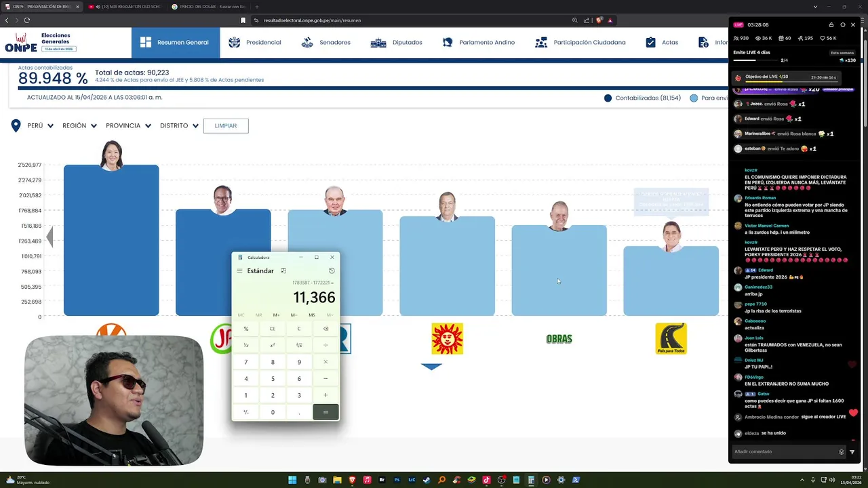Screen dimensions: 868x488
Task: Switch to the PRECIO DEL DOLAR tab
Action: (208, 7)
